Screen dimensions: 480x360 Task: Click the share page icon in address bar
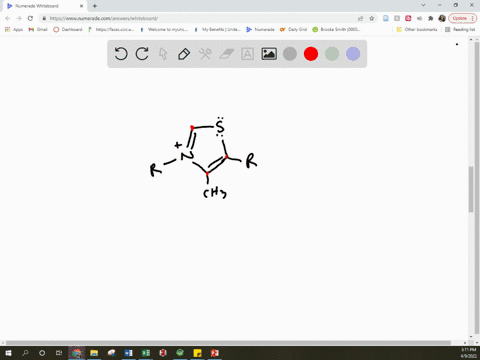coord(360,18)
